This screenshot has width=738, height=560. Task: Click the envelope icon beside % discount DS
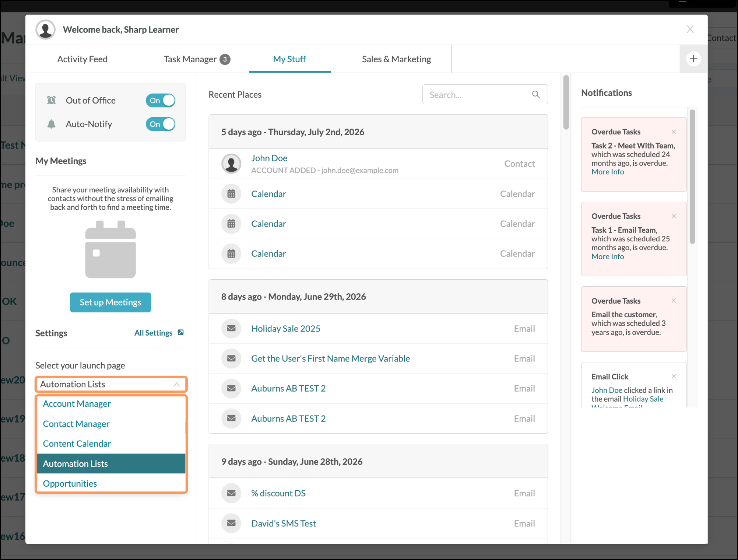point(231,493)
